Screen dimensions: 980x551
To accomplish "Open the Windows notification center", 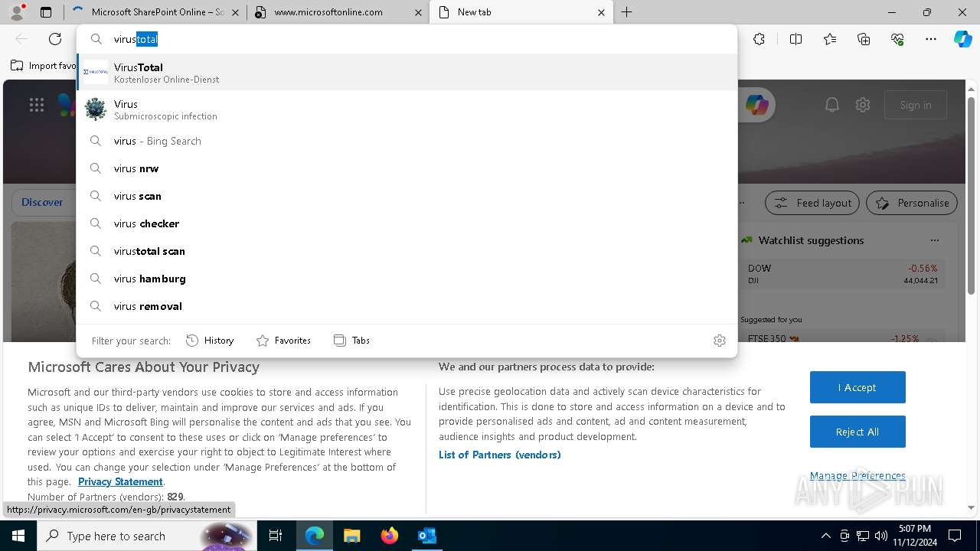I will (x=955, y=536).
